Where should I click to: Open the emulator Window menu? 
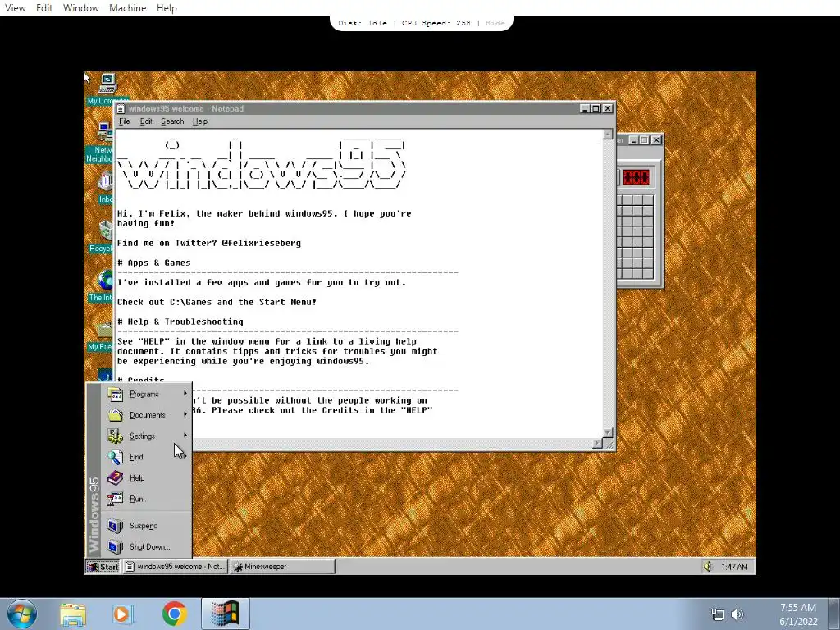click(x=81, y=8)
